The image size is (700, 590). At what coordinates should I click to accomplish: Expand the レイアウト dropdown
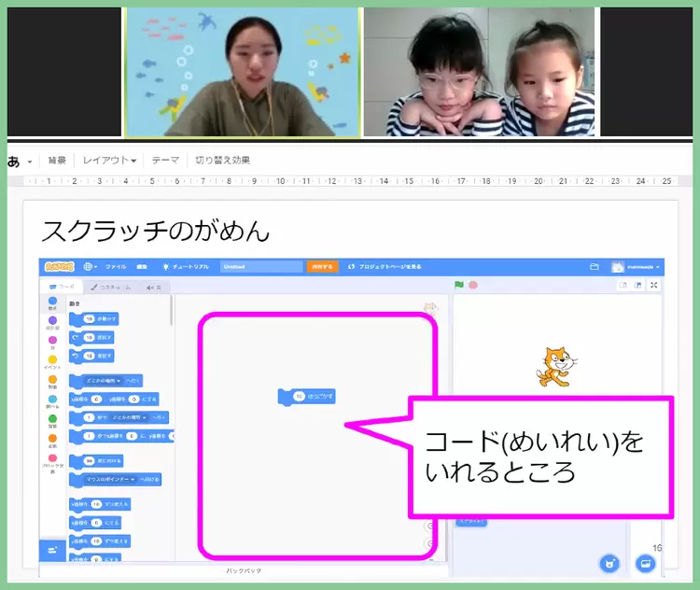pyautogui.click(x=109, y=160)
